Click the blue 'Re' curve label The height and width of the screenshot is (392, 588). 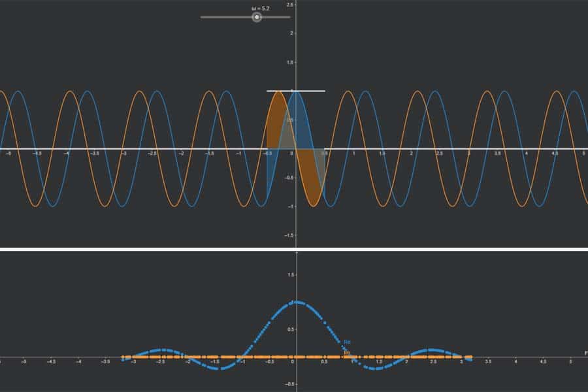coord(348,342)
